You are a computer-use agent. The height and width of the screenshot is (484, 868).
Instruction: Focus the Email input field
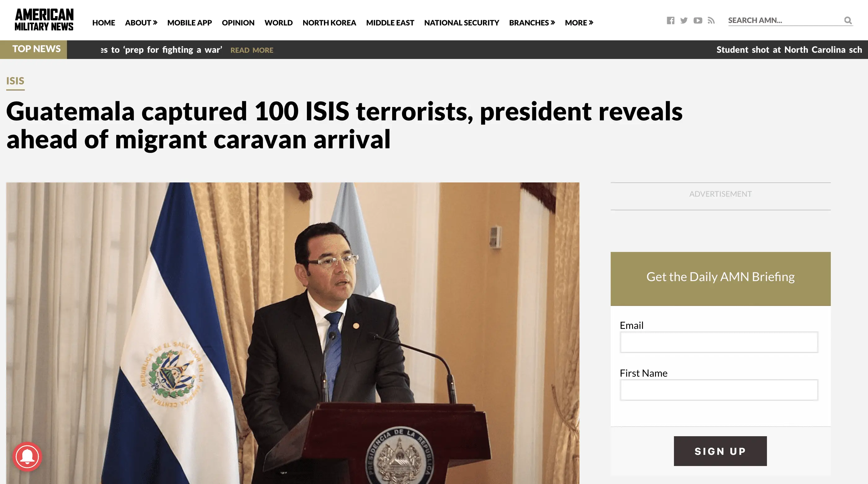pos(719,342)
